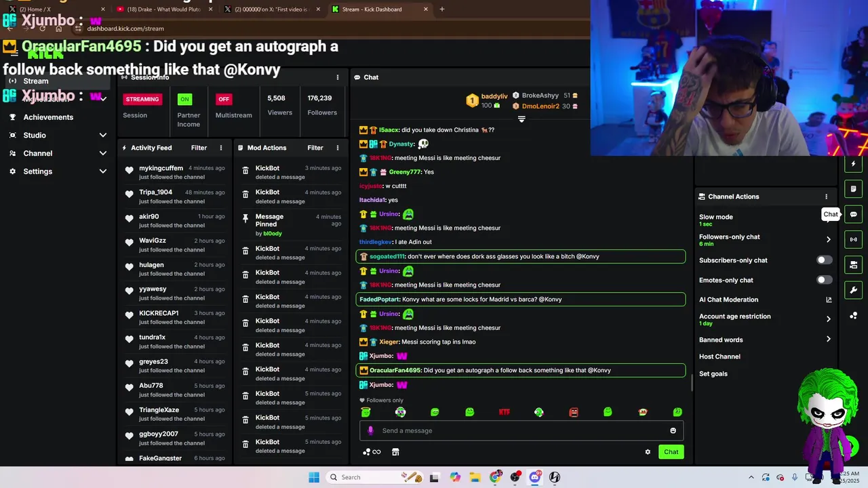The height and width of the screenshot is (488, 868).
Task: Select the red NTF emote
Action: (504, 412)
